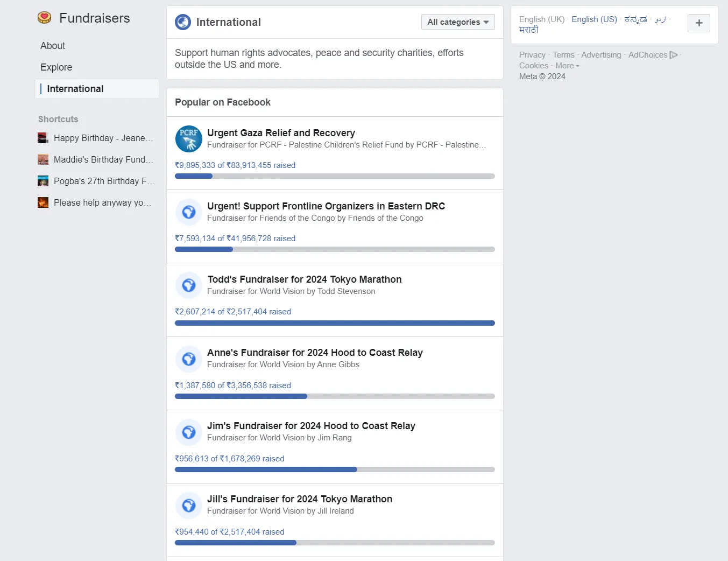
Task: Go to the About section
Action: pos(53,46)
